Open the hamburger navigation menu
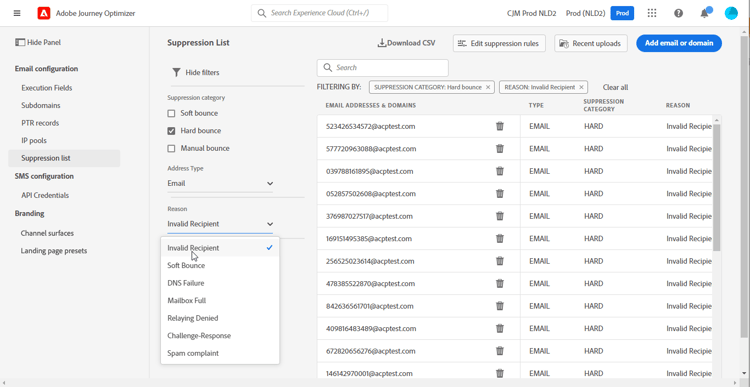 point(17,13)
